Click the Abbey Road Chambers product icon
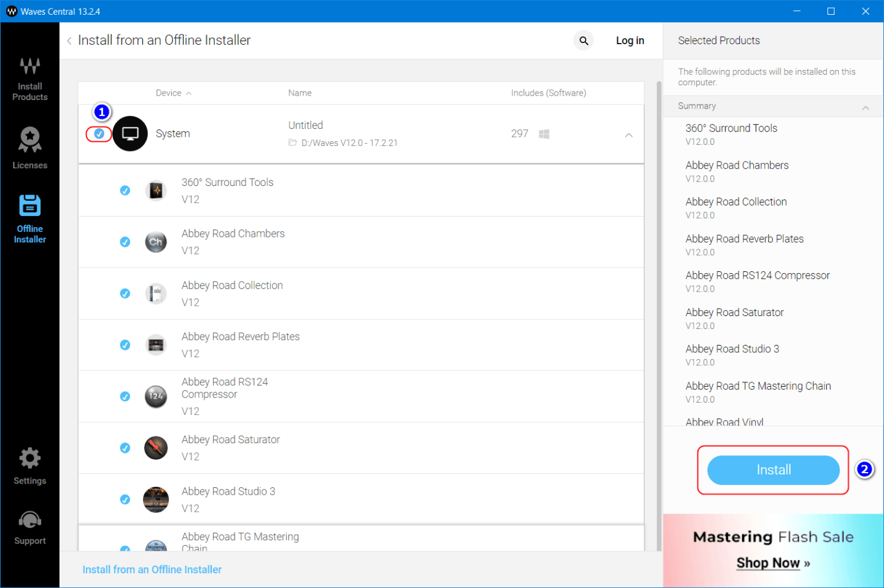Screen dimensions: 884x588 coord(156,242)
